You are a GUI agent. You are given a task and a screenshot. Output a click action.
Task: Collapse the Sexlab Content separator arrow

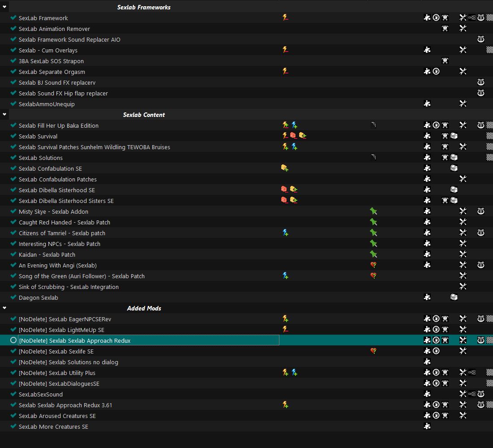(4, 114)
